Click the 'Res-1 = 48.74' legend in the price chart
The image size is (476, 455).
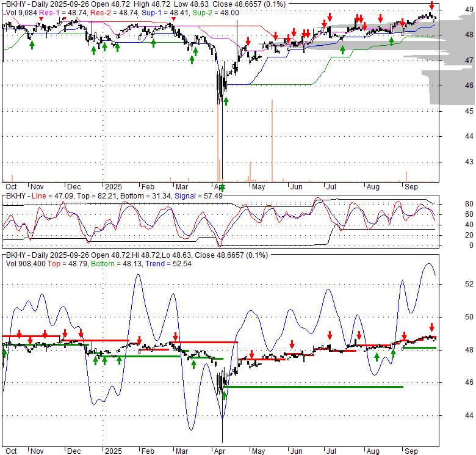63,13
